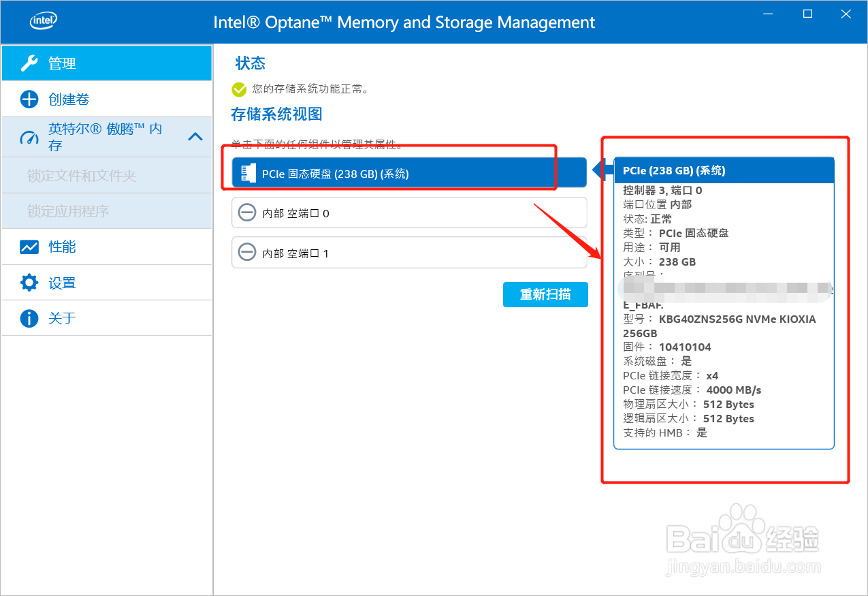Select the 内部 空端口 0 entry
This screenshot has width=868, height=596.
coord(408,213)
